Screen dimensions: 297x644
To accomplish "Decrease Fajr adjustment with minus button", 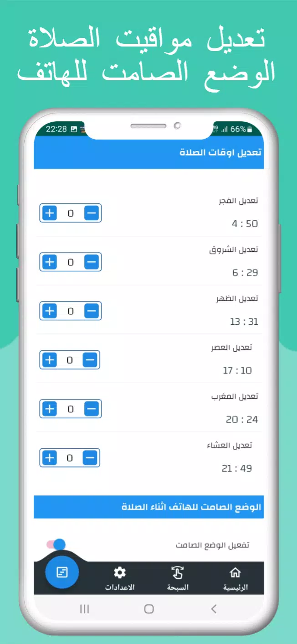I will click(92, 213).
